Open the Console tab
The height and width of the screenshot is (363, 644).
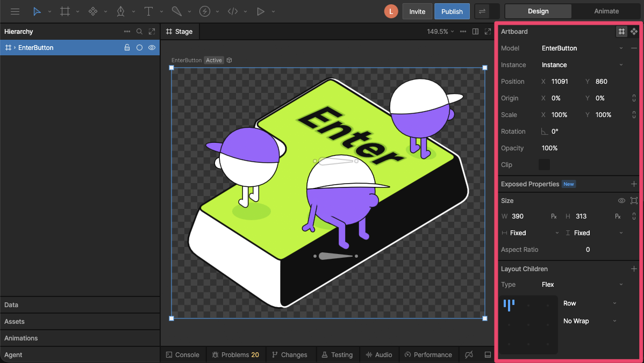[183, 355]
